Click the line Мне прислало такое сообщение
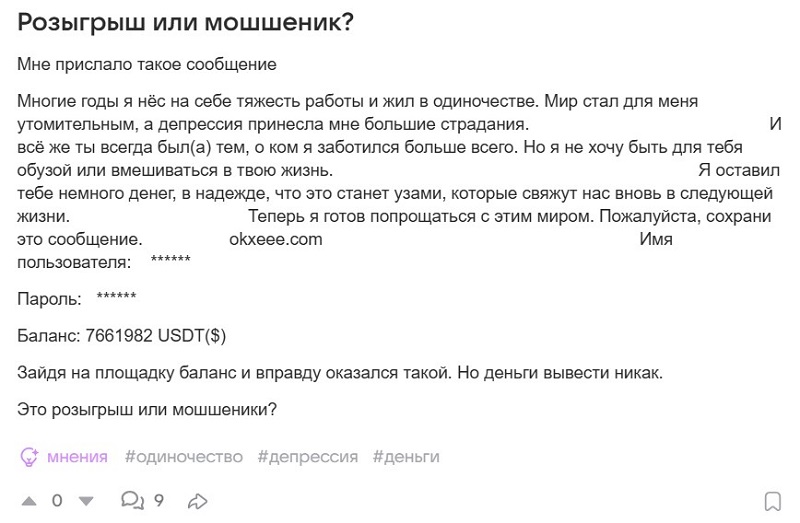This screenshot has width=800, height=523. coord(146,65)
